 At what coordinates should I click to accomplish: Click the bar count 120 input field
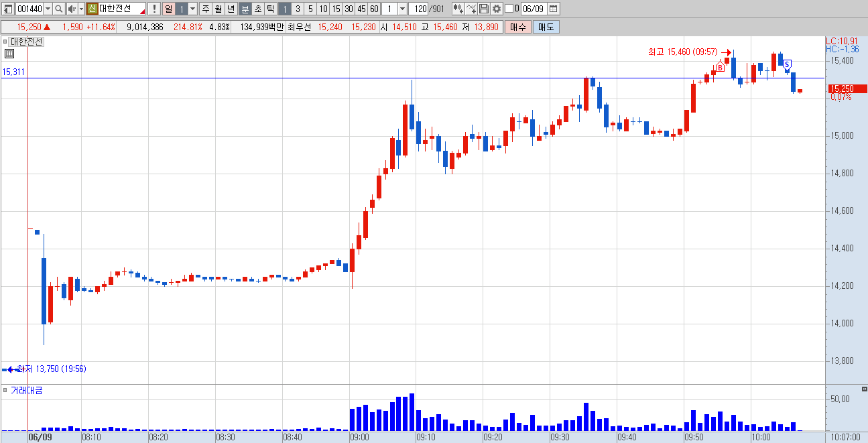point(418,9)
